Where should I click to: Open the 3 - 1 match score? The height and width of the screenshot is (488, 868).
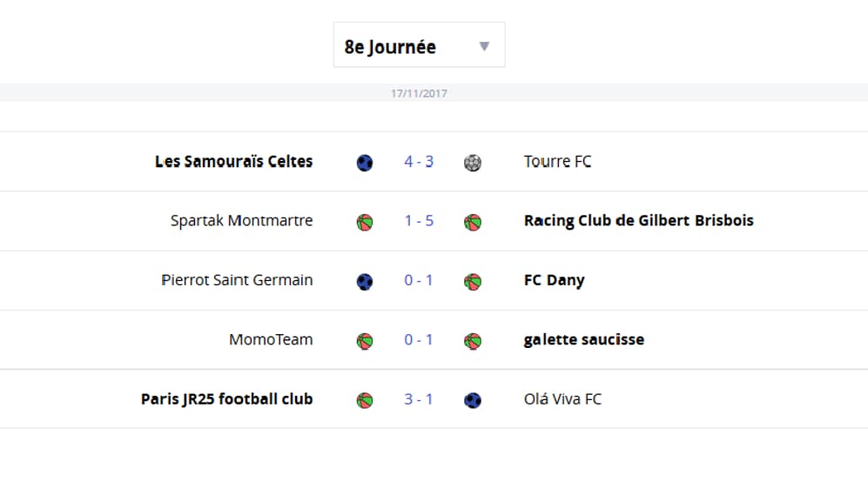click(419, 399)
